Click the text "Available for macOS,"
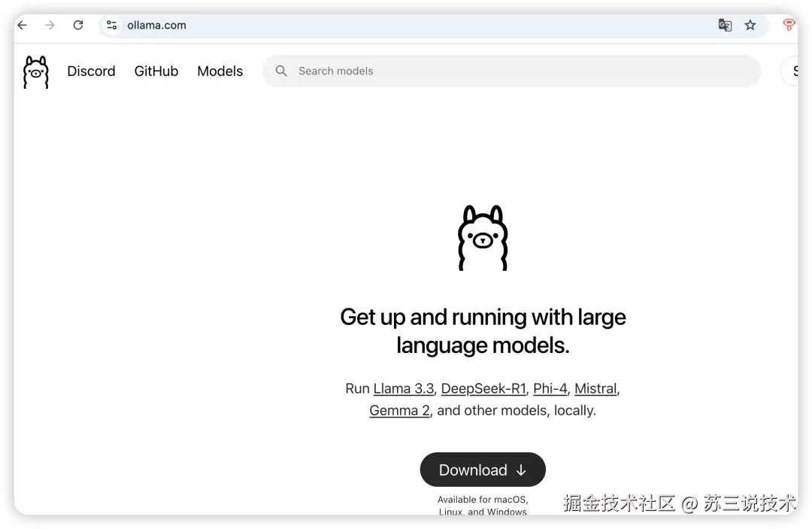 pos(483,500)
